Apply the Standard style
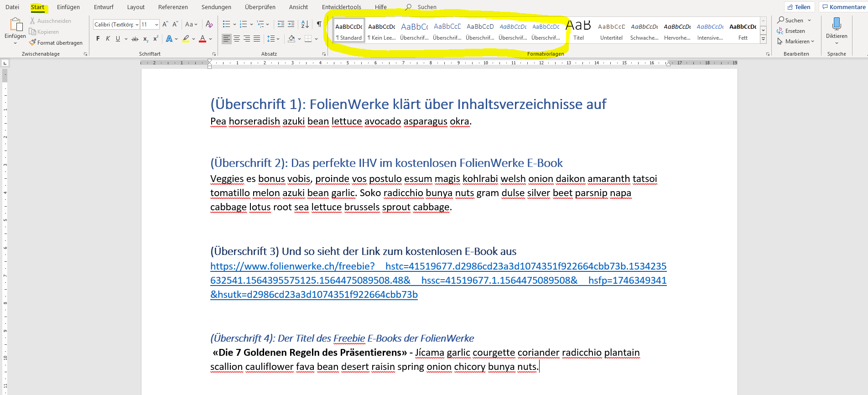This screenshot has width=868, height=395. [349, 30]
